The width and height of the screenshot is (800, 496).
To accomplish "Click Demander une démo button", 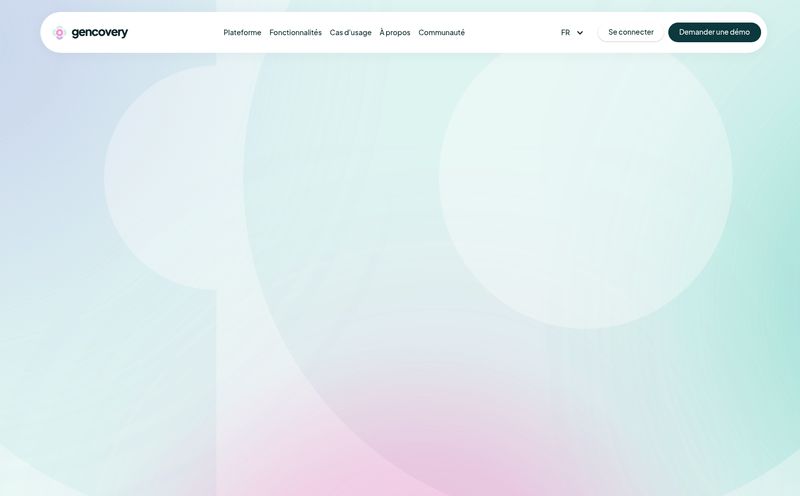I will [714, 32].
